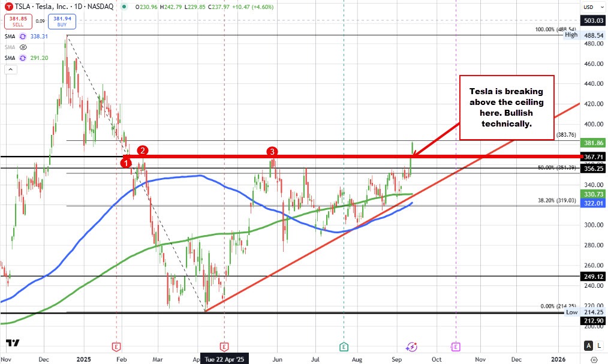The image size is (608, 364).
Task: Click the 2025 label on time axis
Action: (x=84, y=359)
